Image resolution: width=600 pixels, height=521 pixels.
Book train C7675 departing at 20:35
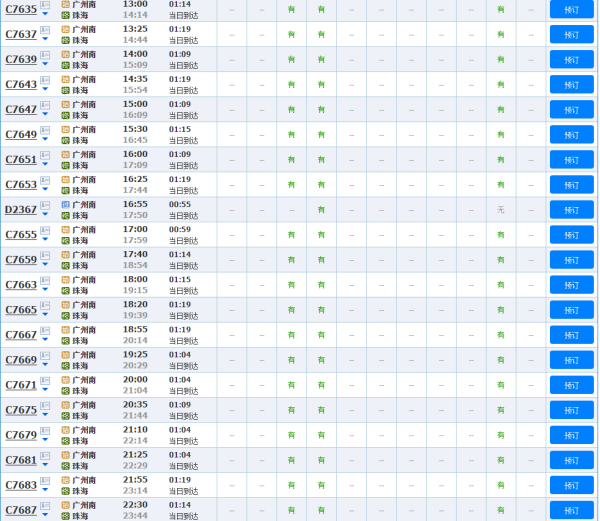(x=571, y=410)
